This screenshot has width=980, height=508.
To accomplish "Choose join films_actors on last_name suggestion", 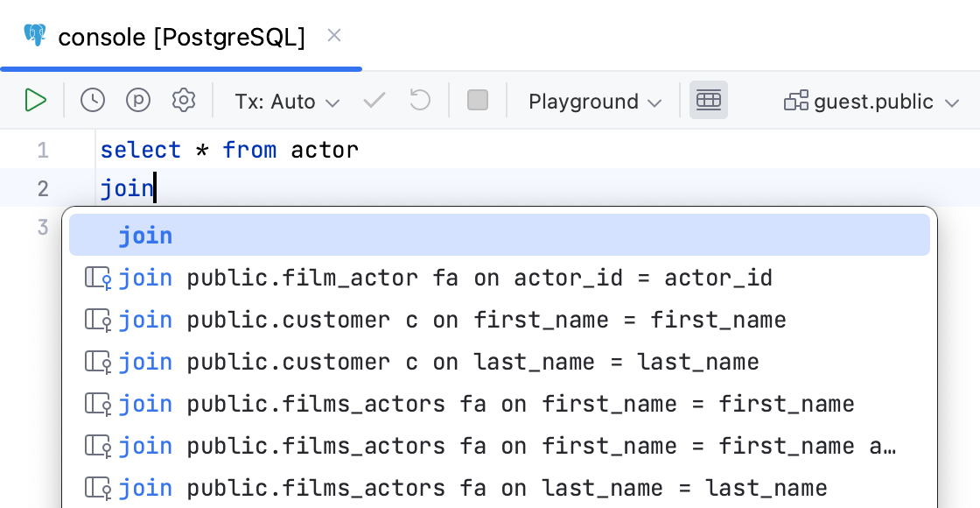I will click(472, 488).
